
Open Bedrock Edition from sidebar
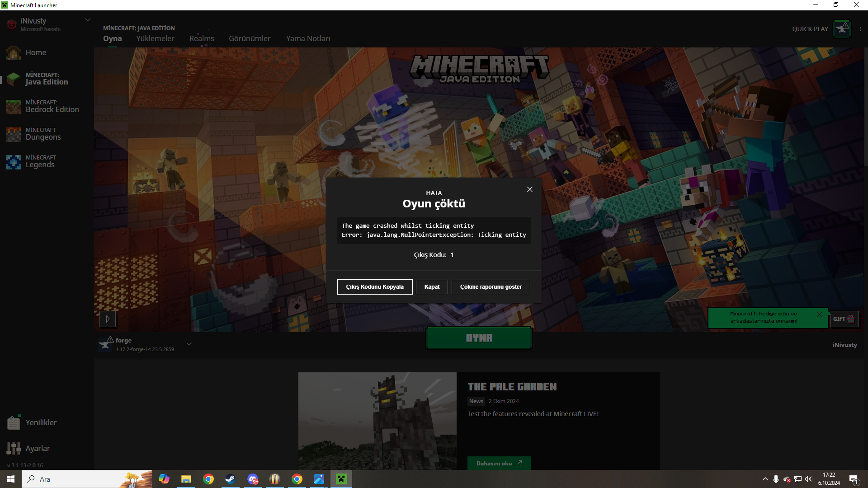click(14, 107)
